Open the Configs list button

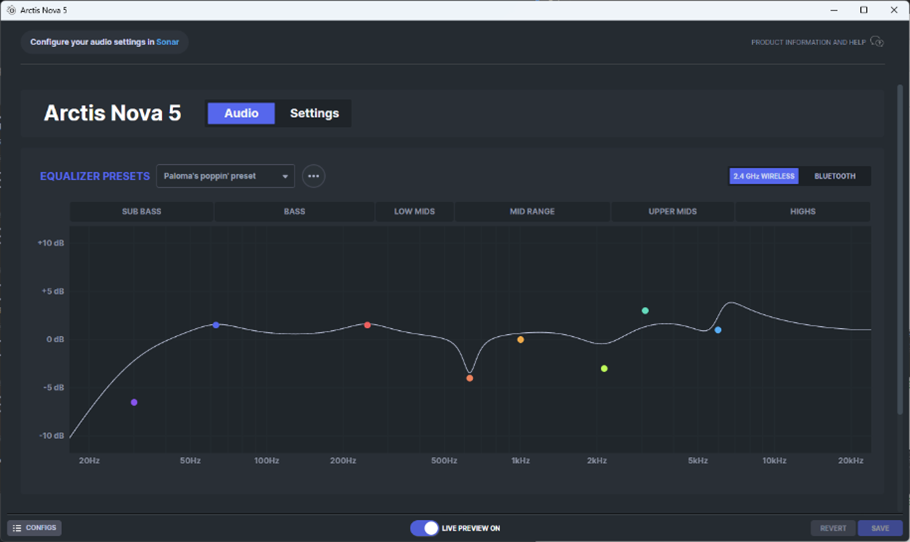click(x=34, y=527)
